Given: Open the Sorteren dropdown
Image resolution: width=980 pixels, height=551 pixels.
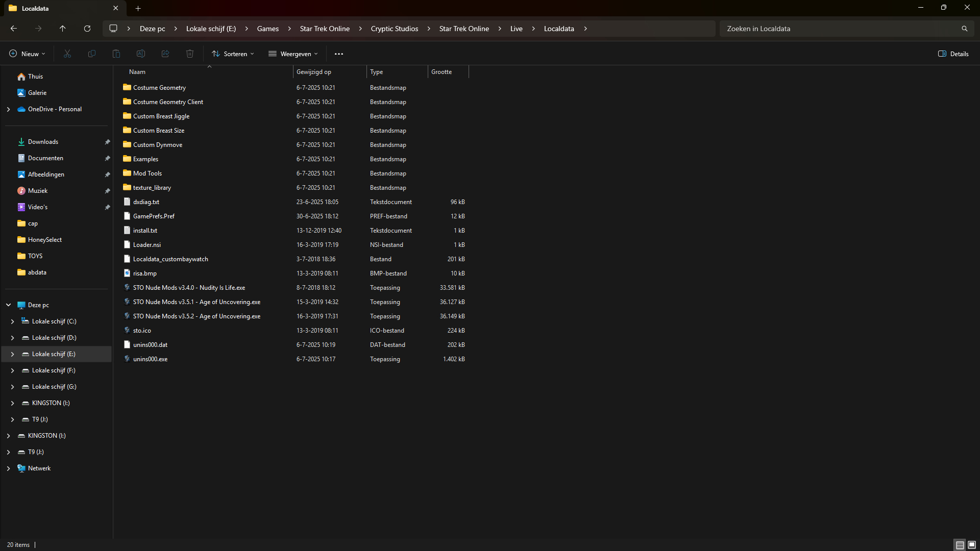Looking at the screenshot, I should [233, 54].
